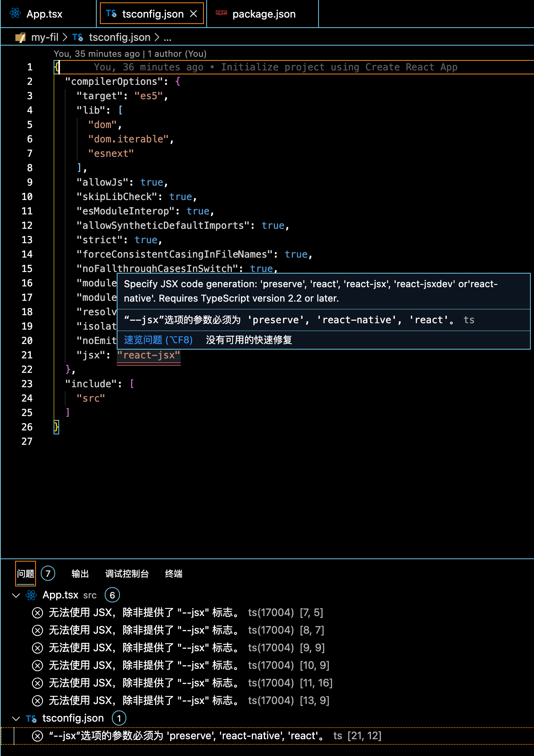Click App.tsx problems count badge 6
The height and width of the screenshot is (756, 534).
pos(112,595)
